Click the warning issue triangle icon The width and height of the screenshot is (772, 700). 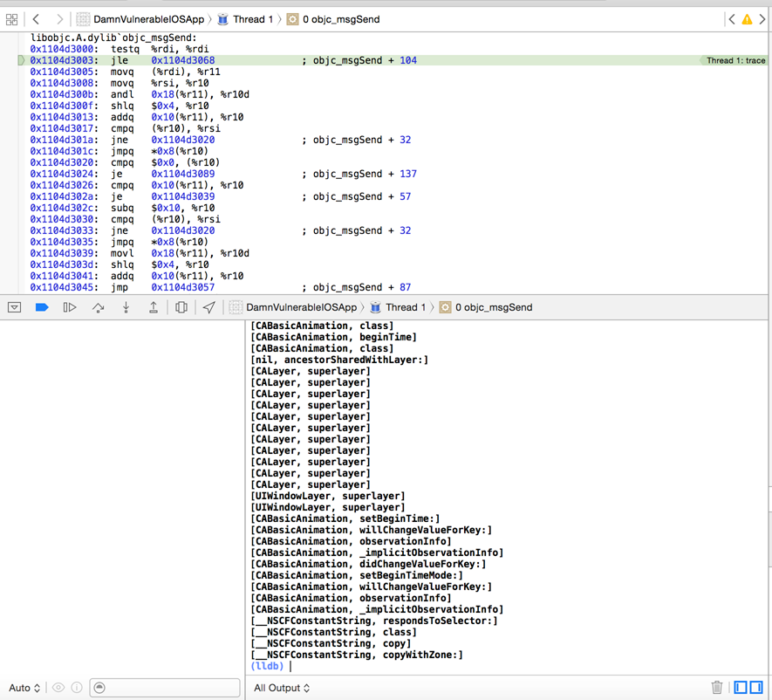pos(747,19)
